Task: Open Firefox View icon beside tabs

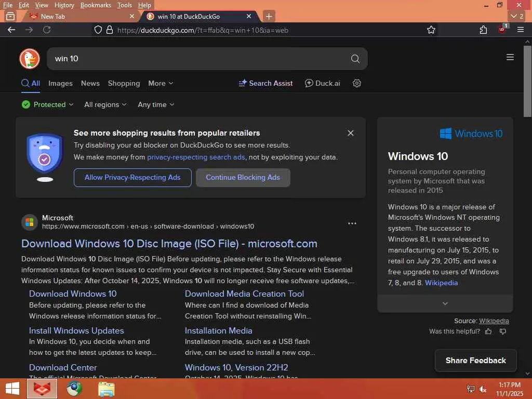Action: tap(10, 16)
